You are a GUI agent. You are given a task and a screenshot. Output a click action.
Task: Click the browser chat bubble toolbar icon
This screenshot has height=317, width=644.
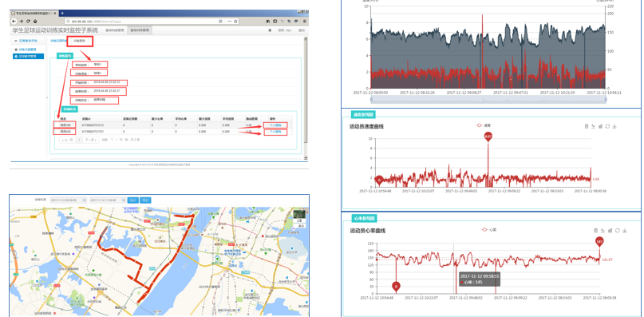click(x=296, y=21)
